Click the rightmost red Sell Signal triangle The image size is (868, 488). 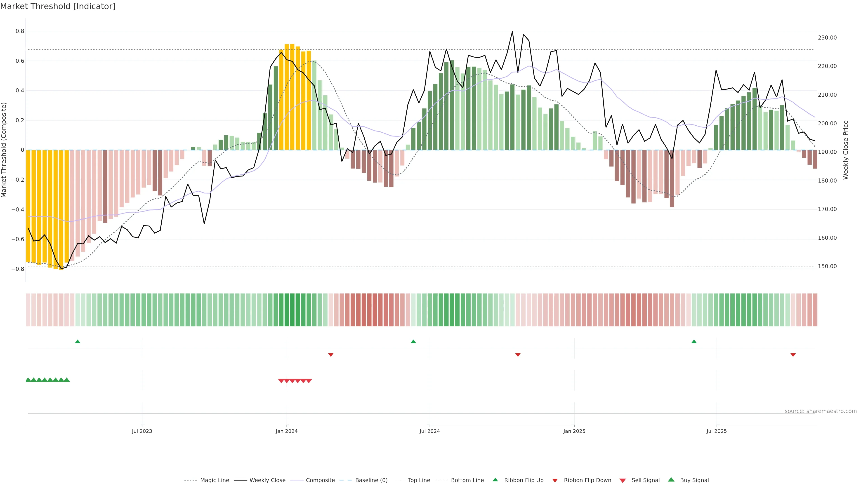point(309,381)
